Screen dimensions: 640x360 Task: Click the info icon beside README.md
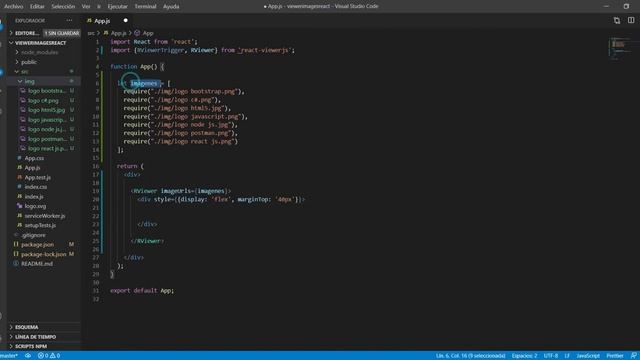coord(16,264)
